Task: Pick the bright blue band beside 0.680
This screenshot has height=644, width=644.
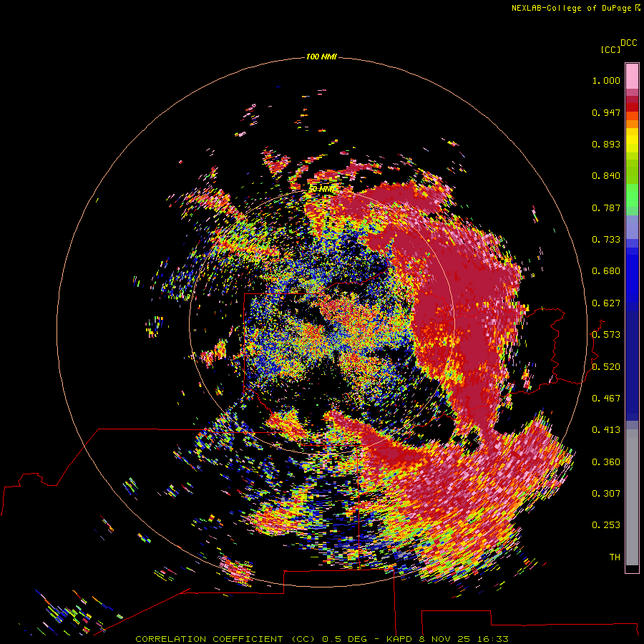Action: click(632, 275)
